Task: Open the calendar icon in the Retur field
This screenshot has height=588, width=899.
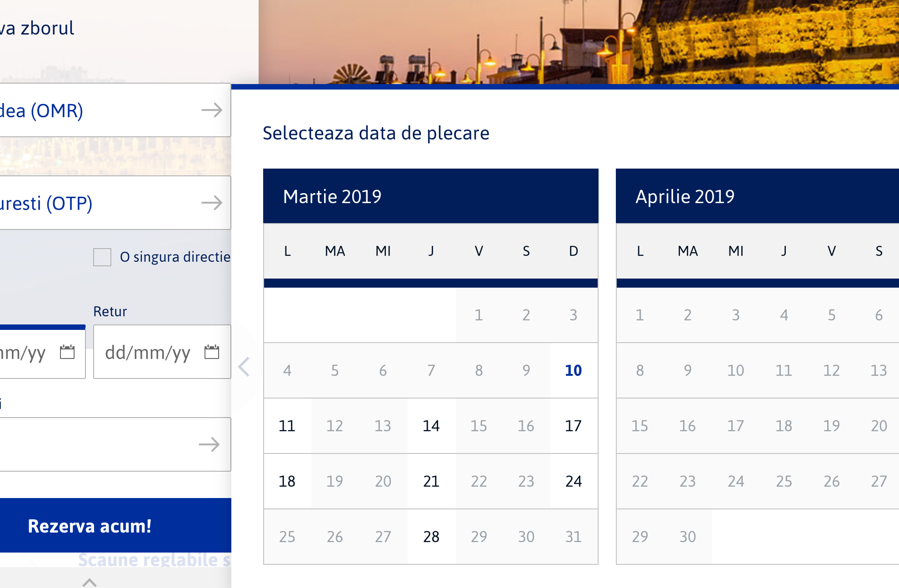Action: [211, 352]
